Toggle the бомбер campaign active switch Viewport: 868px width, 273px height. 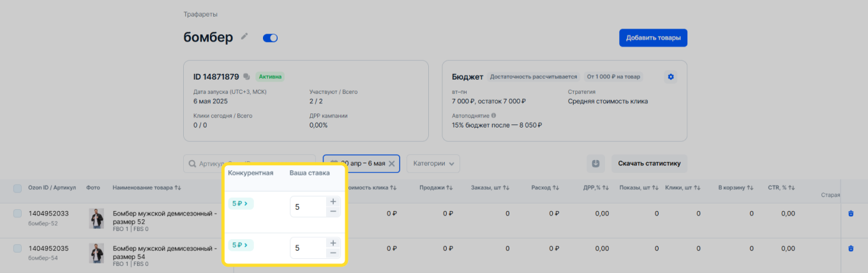(270, 38)
